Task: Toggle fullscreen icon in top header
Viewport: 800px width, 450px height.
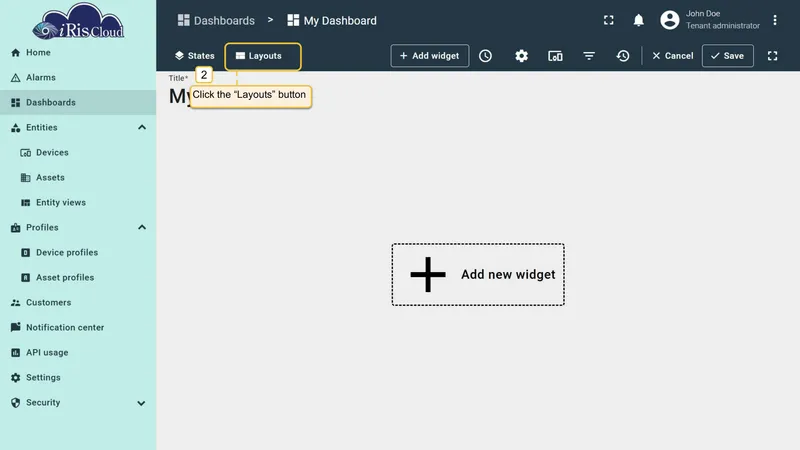Action: (609, 20)
